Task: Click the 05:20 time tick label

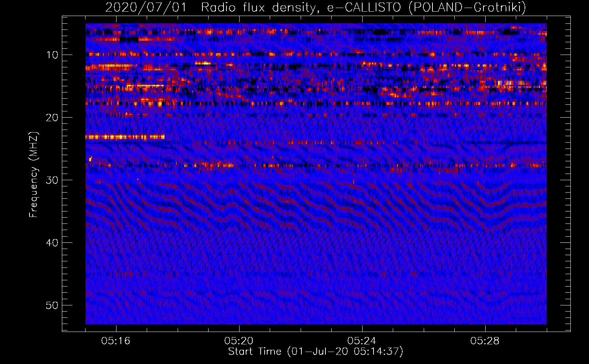Action: 239,341
